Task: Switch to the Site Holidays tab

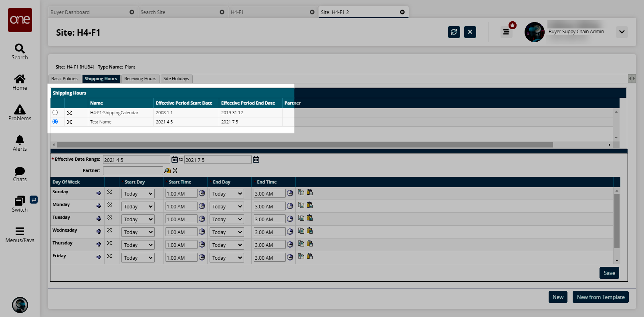Action: point(176,79)
